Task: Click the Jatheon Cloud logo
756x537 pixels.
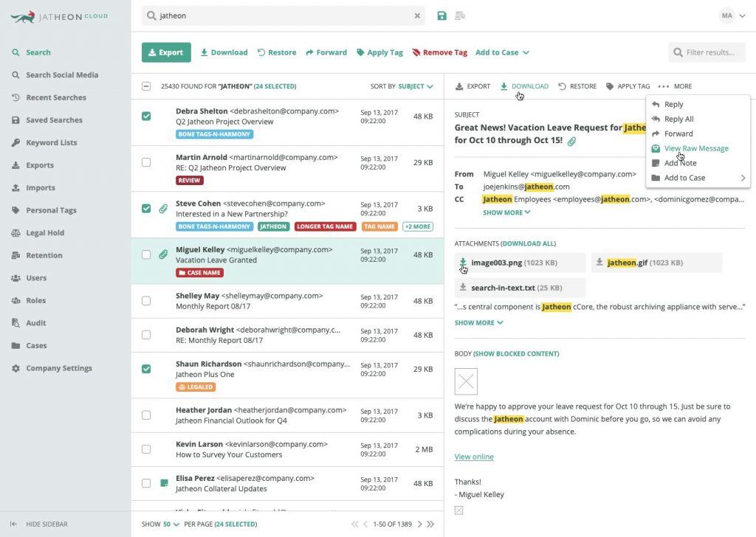Action: click(x=59, y=17)
